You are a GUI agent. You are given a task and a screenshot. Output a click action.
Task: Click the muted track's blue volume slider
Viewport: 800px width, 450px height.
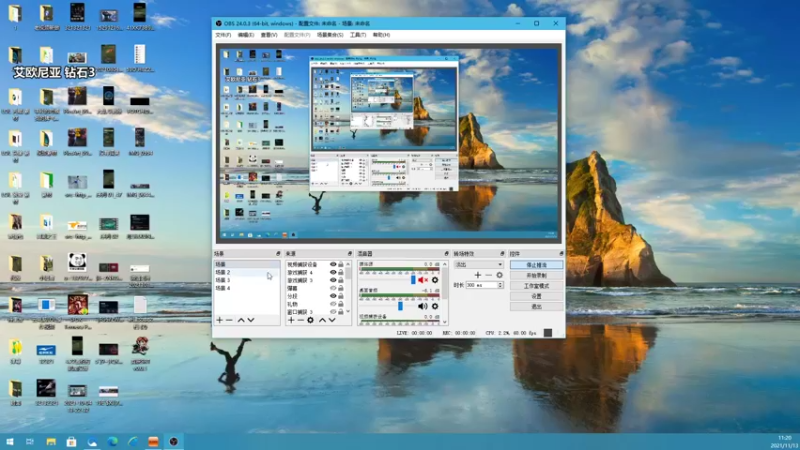[x=413, y=280]
